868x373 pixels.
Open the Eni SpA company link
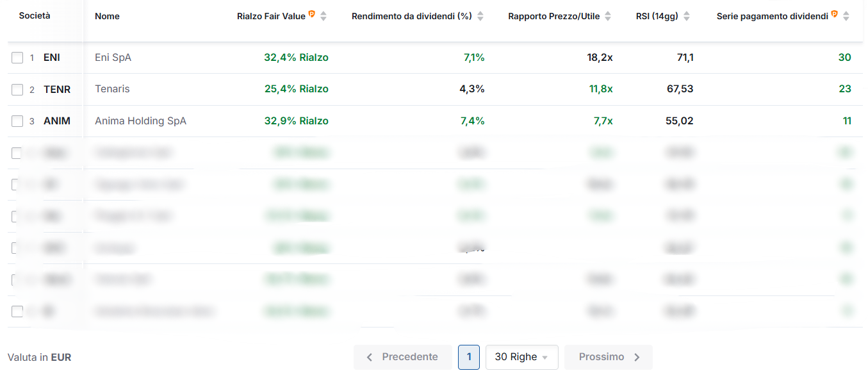tap(113, 58)
